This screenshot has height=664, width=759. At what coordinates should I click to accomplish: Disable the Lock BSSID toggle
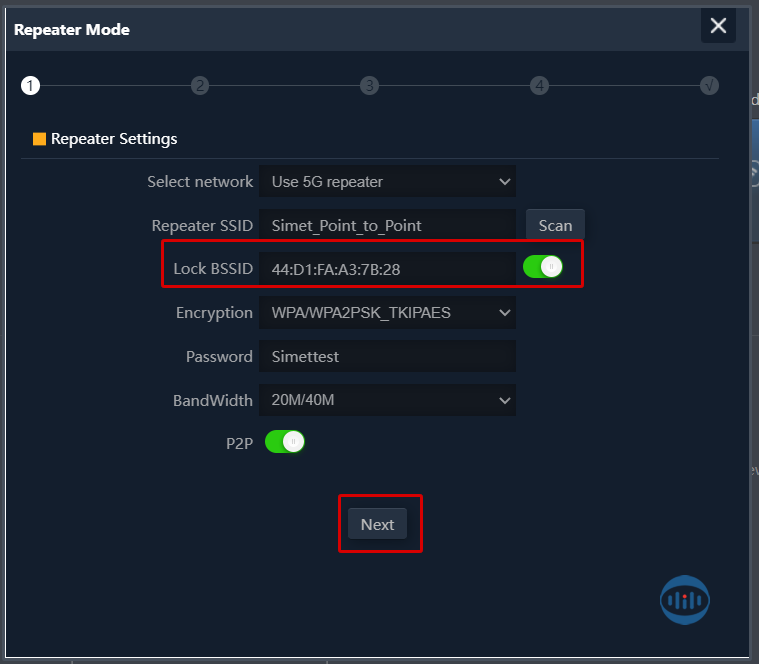543,267
